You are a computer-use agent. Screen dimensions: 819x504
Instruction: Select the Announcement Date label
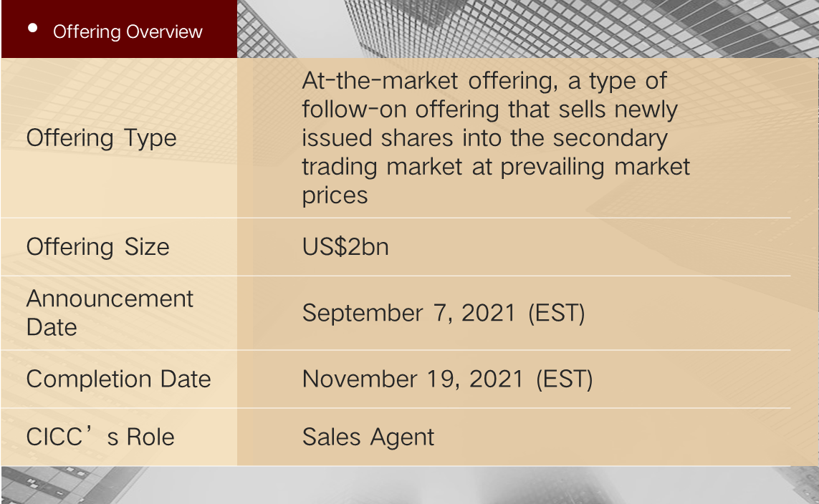click(x=110, y=312)
